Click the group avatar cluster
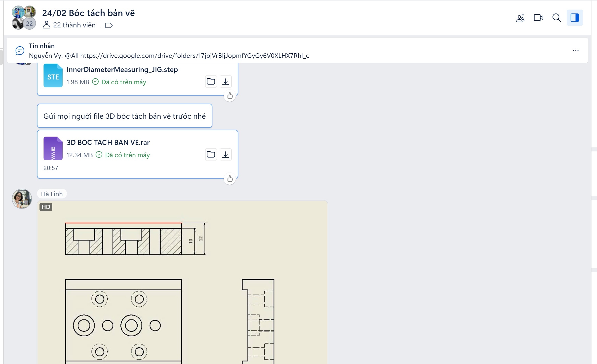 pyautogui.click(x=24, y=18)
